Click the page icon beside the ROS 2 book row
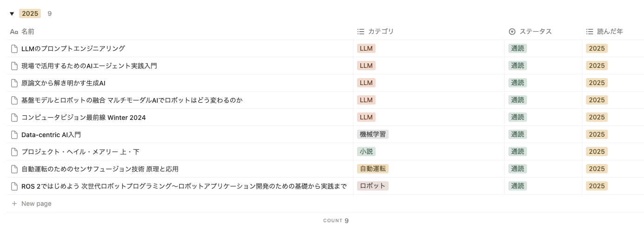 [14, 186]
